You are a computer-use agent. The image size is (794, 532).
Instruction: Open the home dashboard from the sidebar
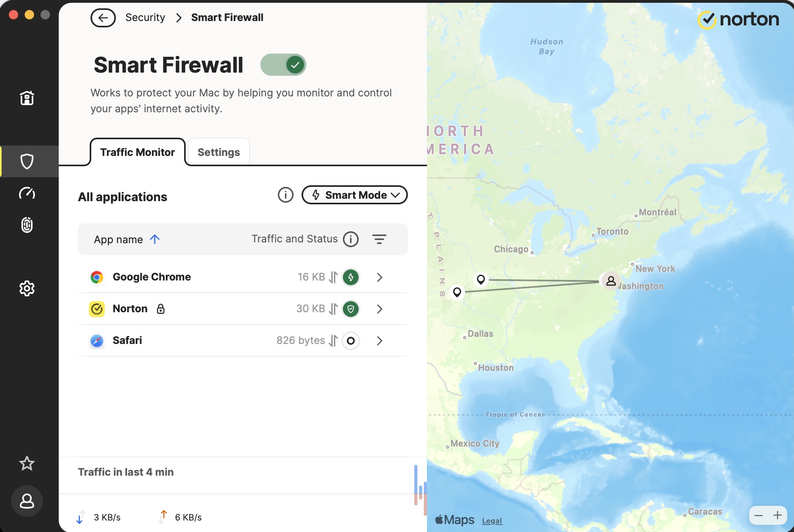[x=27, y=98]
